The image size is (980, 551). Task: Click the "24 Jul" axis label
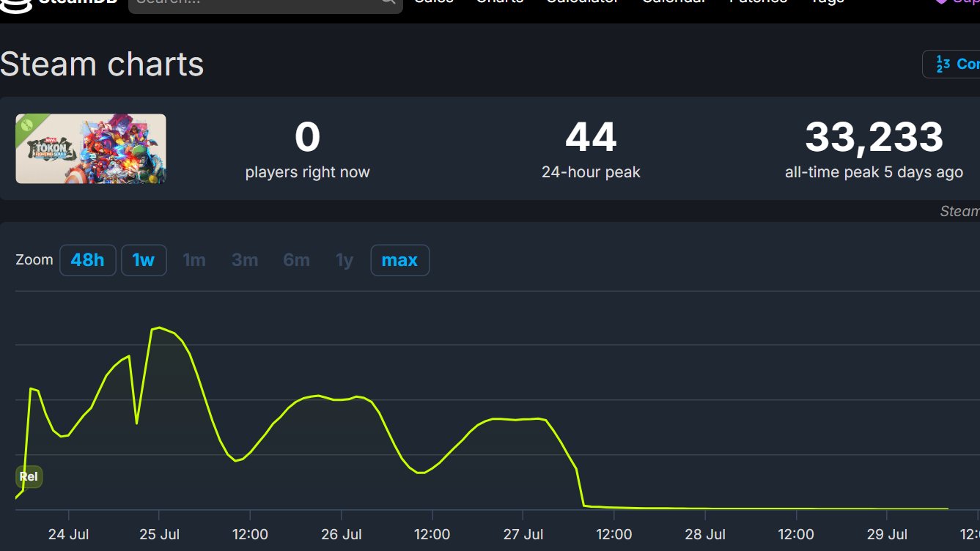click(x=68, y=534)
